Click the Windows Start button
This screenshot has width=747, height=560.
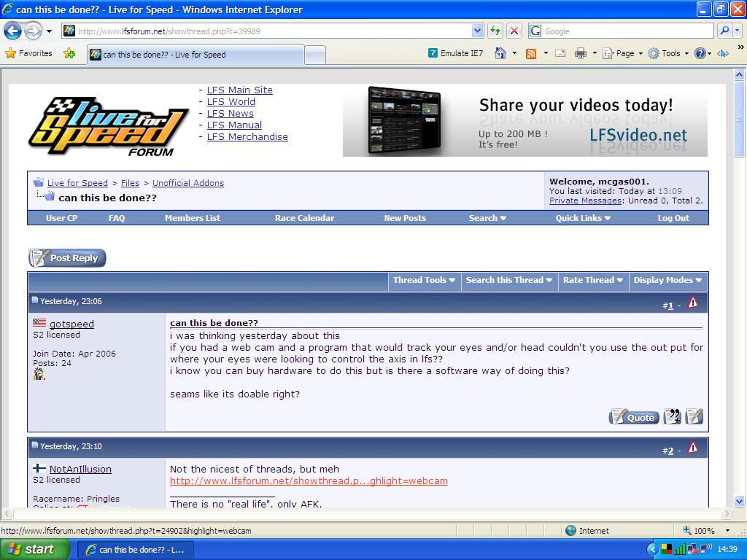point(34,549)
